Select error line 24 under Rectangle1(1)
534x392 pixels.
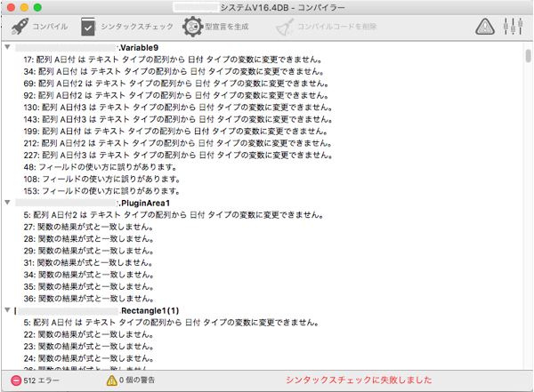point(88,358)
